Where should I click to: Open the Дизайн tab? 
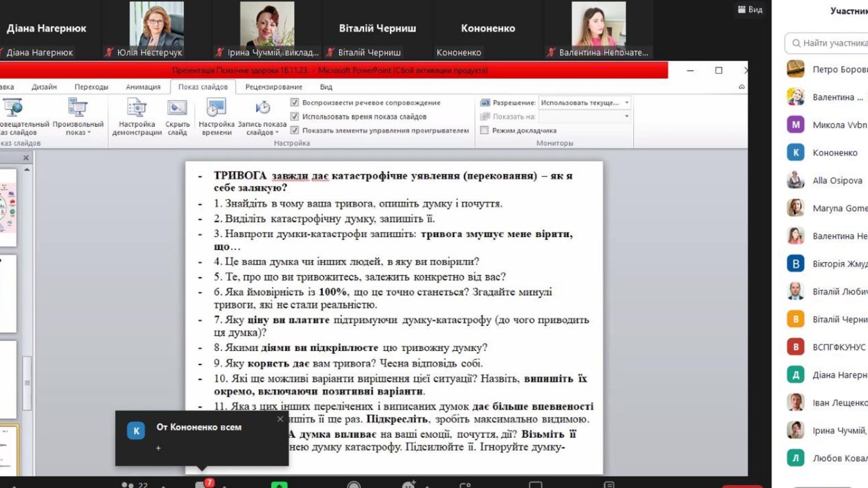44,87
